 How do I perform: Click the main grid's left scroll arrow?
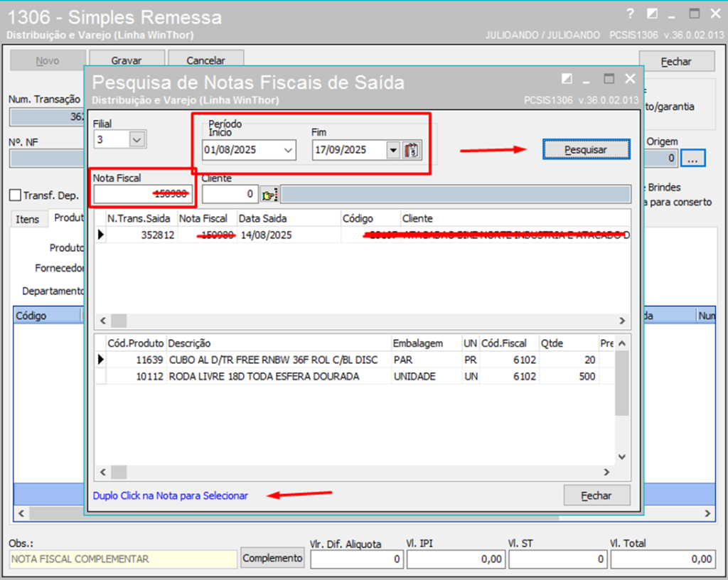tap(21, 513)
